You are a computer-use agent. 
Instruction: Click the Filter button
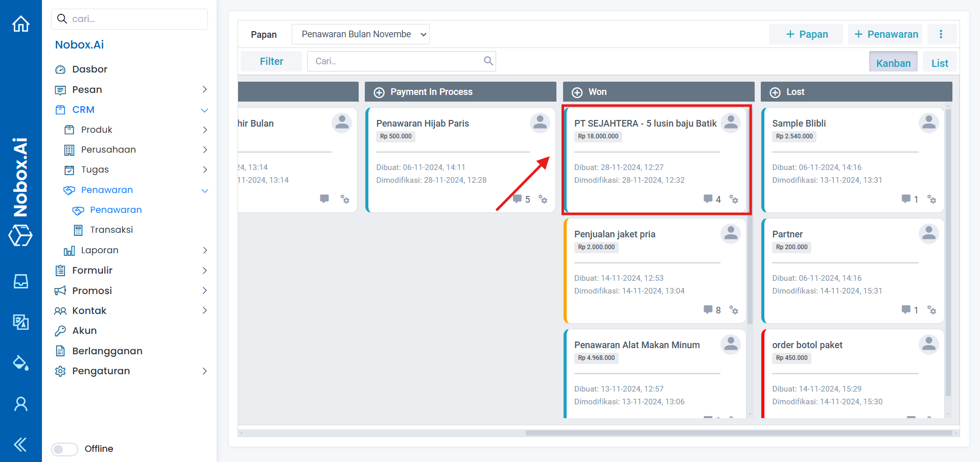tap(271, 61)
